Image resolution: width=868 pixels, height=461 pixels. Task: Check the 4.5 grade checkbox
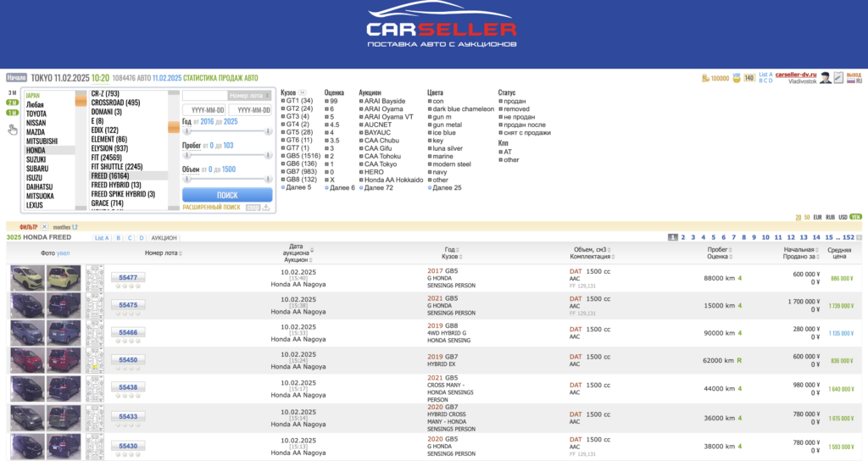(x=326, y=125)
